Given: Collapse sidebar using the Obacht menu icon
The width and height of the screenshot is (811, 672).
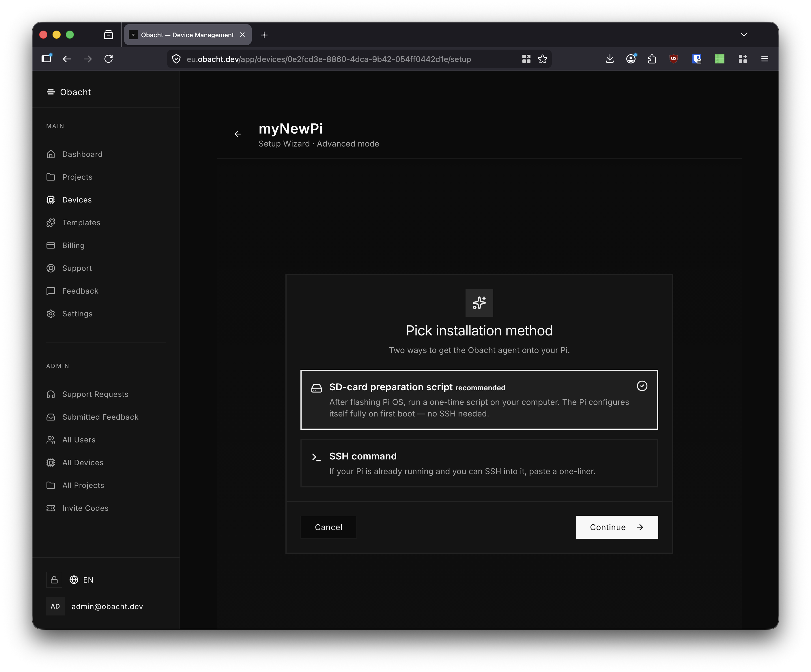Looking at the screenshot, I should [51, 92].
